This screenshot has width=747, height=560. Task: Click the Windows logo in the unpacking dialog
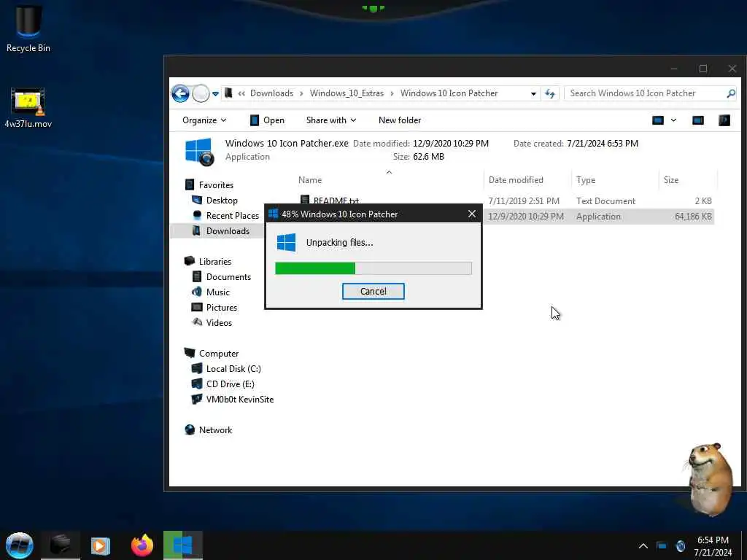286,242
